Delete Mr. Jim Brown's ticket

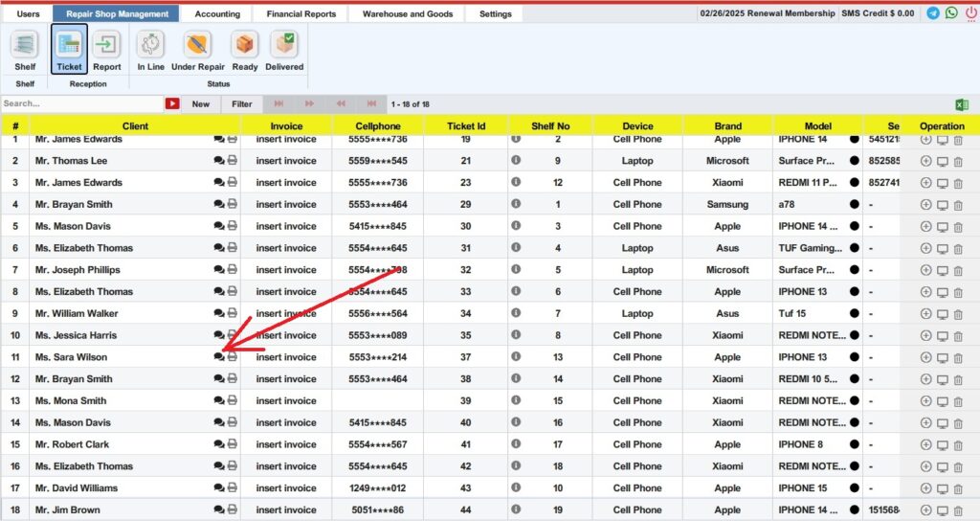[958, 510]
